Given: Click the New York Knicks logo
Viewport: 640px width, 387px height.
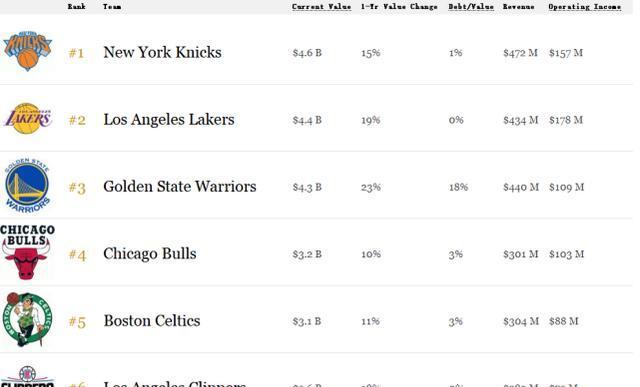Looking at the screenshot, I should pyautogui.click(x=28, y=50).
